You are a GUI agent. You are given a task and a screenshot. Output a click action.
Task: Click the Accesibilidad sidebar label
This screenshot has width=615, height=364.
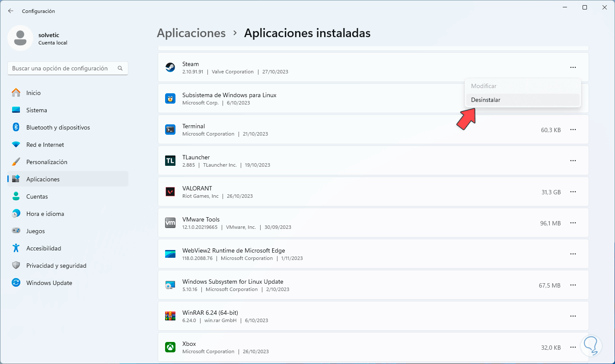coord(44,248)
